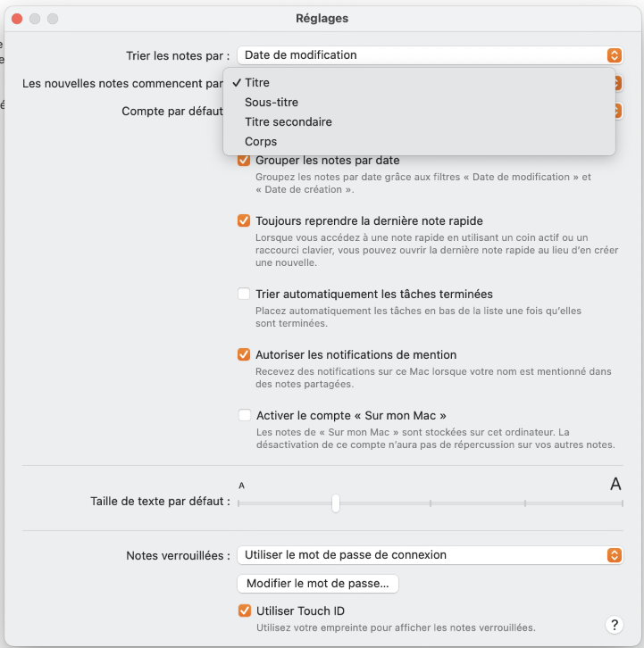This screenshot has height=648, width=644.
Task: Toggle Utiliser Touch ID checkbox
Action: point(244,611)
